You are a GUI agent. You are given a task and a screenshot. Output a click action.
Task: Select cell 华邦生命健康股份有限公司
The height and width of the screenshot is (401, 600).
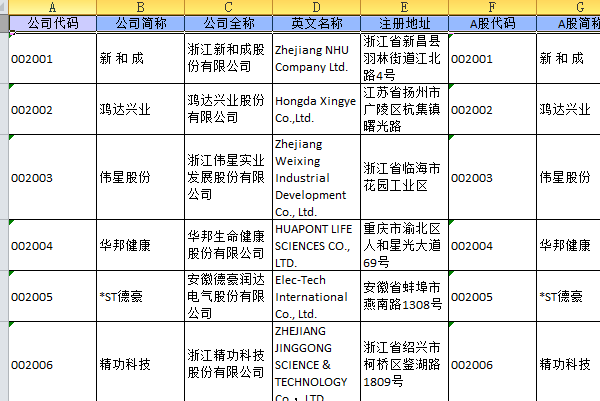tap(228, 245)
